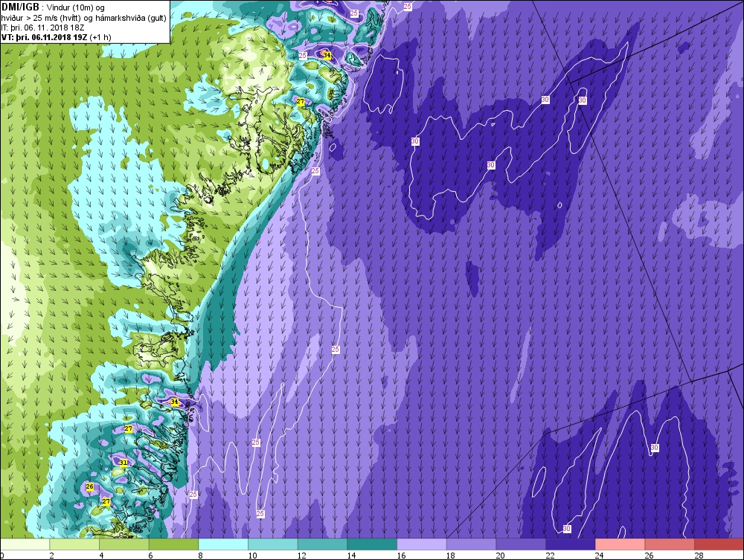Click the legend tick value "4"
This screenshot has width=744, height=560.
point(101,556)
